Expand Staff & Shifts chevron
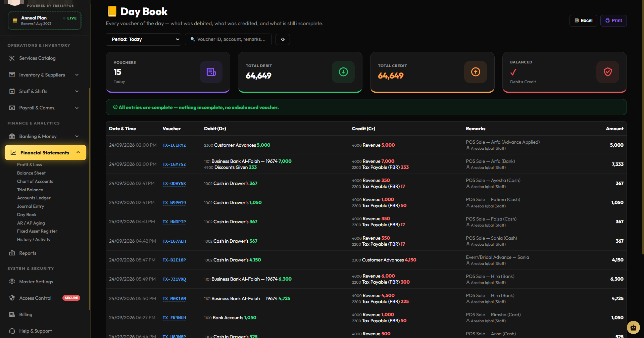The image size is (644, 338). [77, 91]
